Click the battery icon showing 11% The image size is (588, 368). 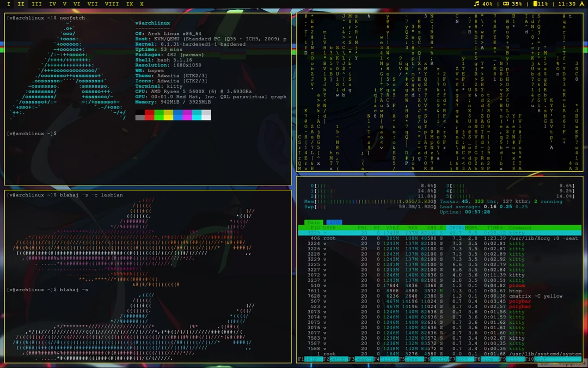coord(536,4)
